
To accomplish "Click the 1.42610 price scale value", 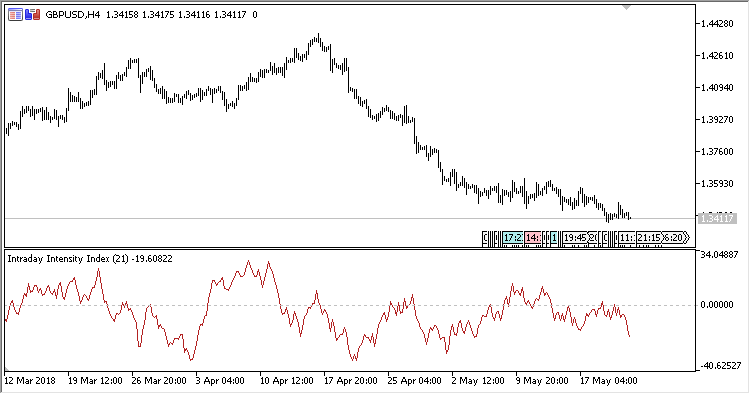I will (717, 55).
